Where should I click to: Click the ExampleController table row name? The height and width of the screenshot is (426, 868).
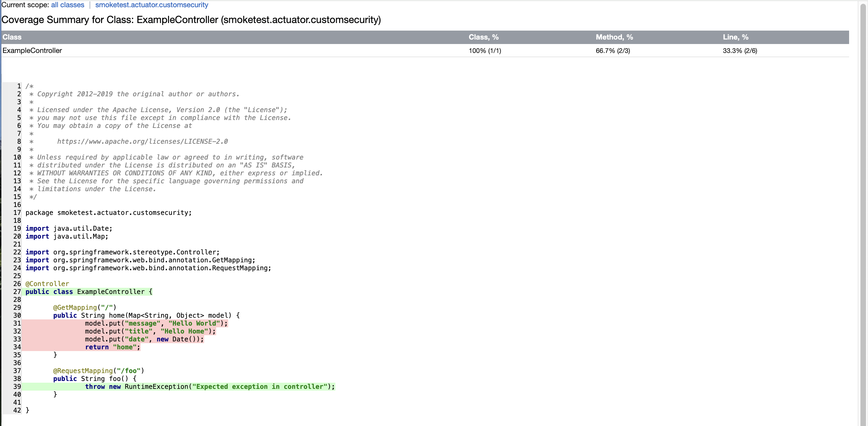(32, 51)
